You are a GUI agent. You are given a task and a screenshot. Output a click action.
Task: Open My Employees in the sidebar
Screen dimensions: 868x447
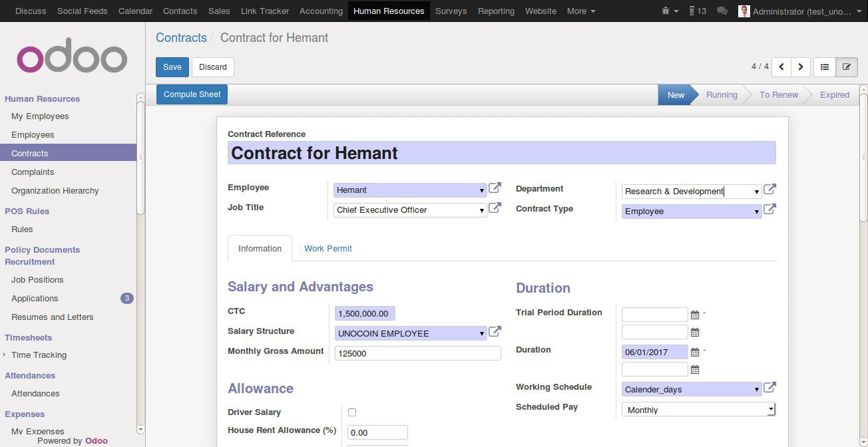pyautogui.click(x=40, y=116)
